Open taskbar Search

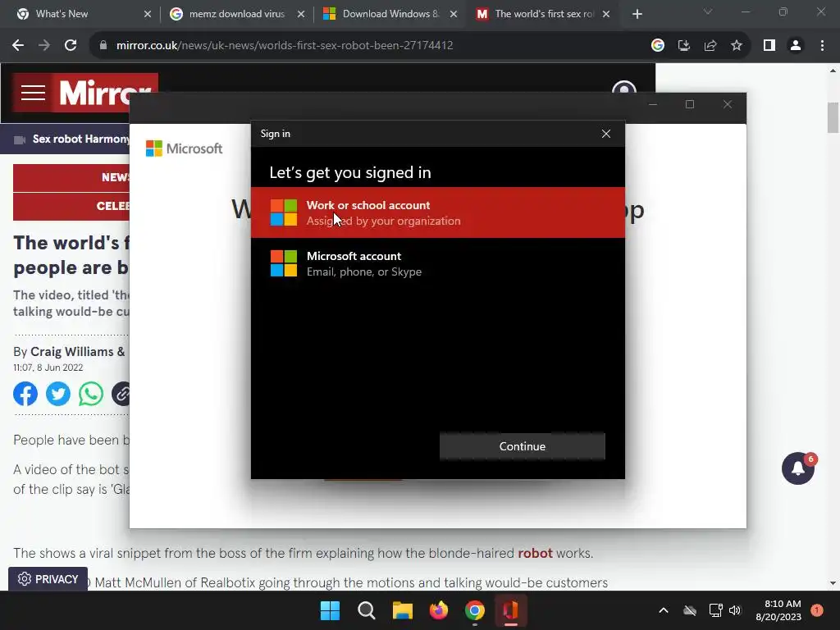367,610
